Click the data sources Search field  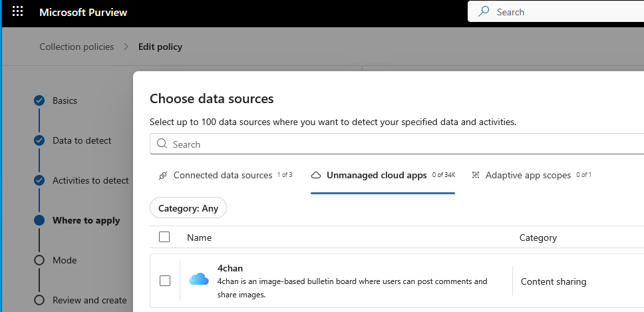399,144
